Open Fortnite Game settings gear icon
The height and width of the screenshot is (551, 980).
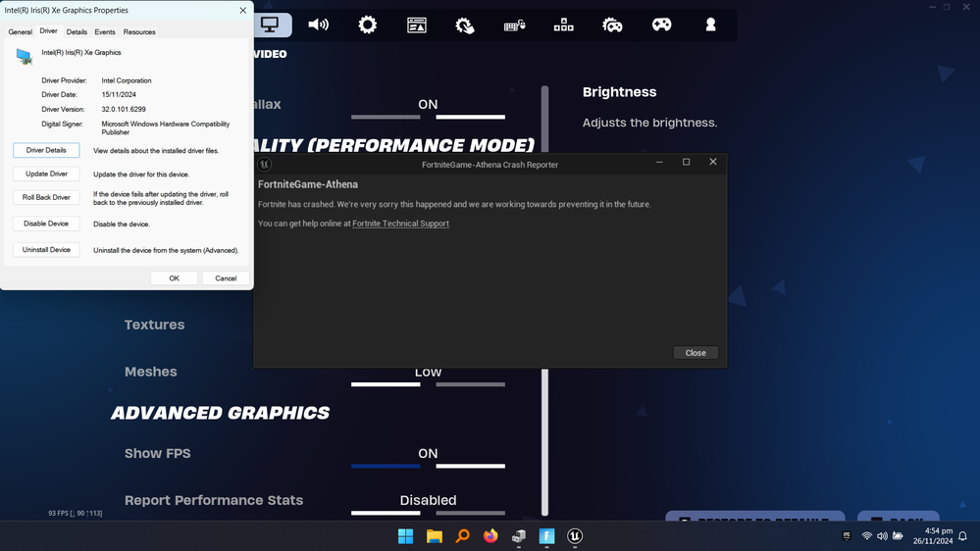(x=368, y=25)
